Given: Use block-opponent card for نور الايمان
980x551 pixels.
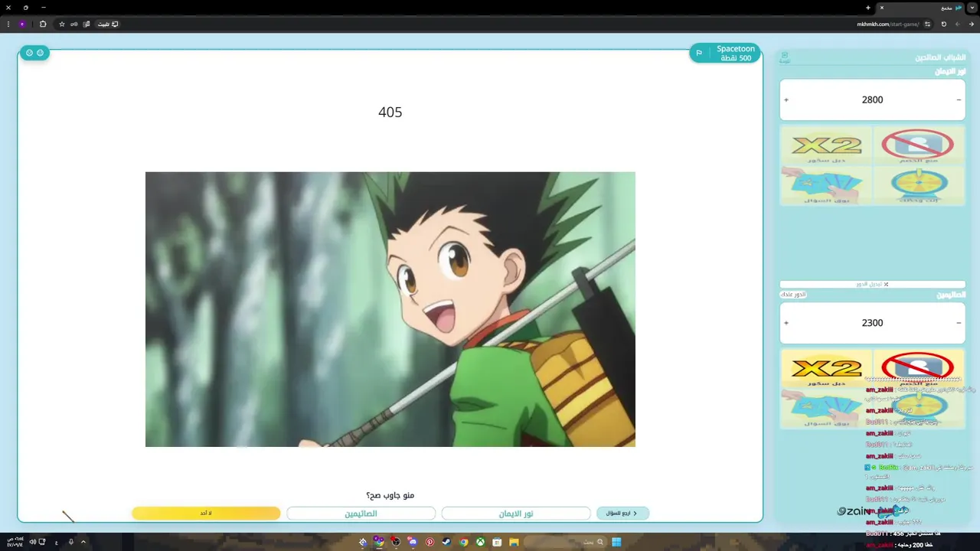Looking at the screenshot, I should tap(919, 146).
